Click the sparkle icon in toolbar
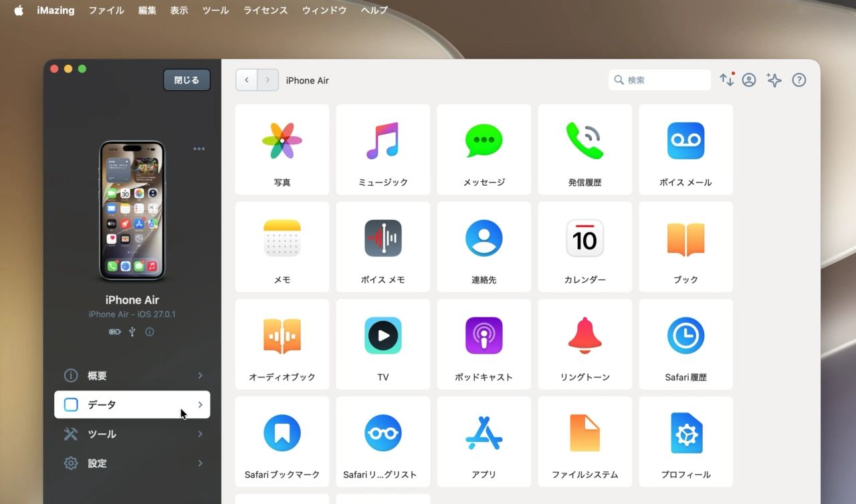Viewport: 856px width, 504px height. (774, 80)
